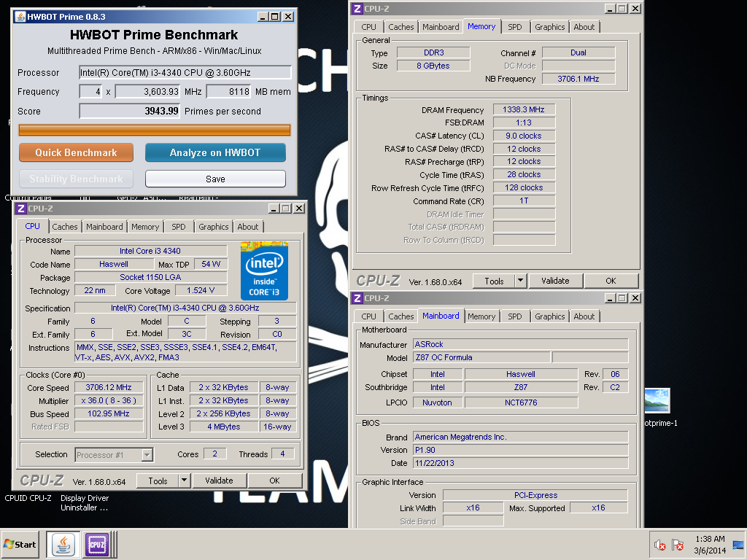Expand Tools arrow in Memory window

(x=521, y=281)
